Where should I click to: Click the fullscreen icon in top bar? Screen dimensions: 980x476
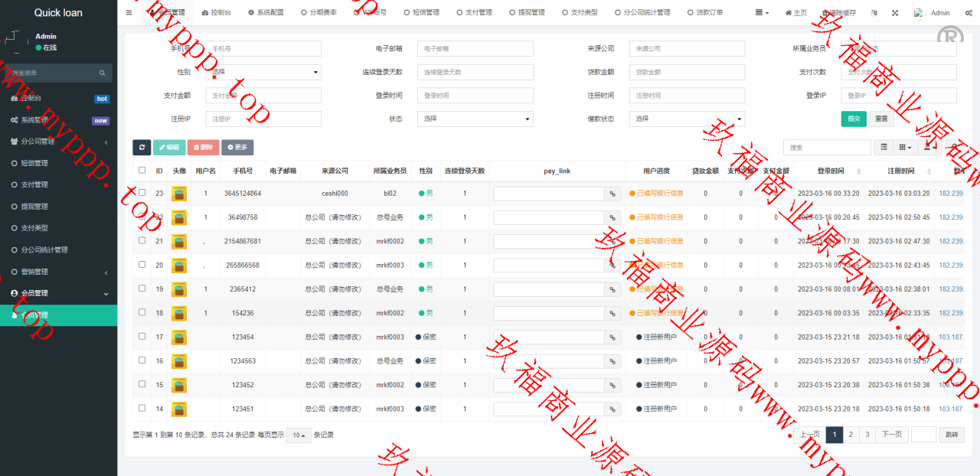895,13
